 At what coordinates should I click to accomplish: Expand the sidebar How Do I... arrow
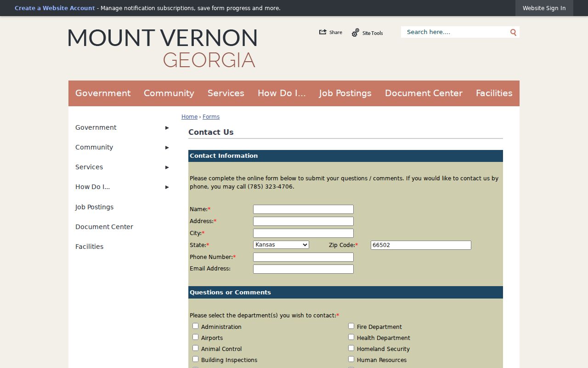(167, 187)
